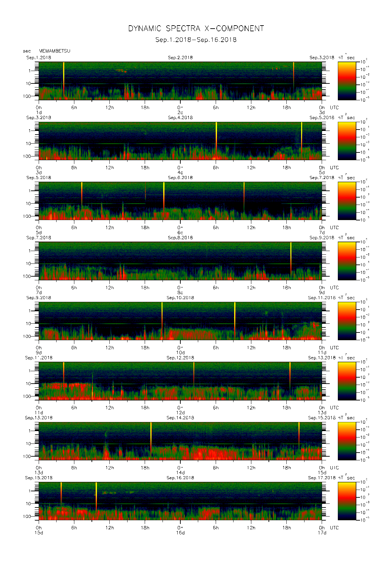
Task: Click the color scale bar beside the Sep.15–Sep.17 panel
Action: tap(347, 501)
